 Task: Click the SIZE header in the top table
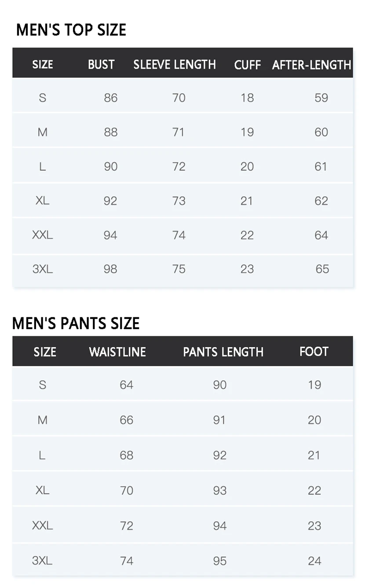43,65
